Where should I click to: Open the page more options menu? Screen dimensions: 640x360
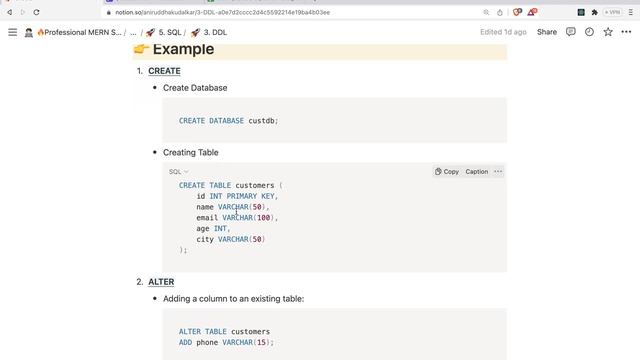coord(626,32)
